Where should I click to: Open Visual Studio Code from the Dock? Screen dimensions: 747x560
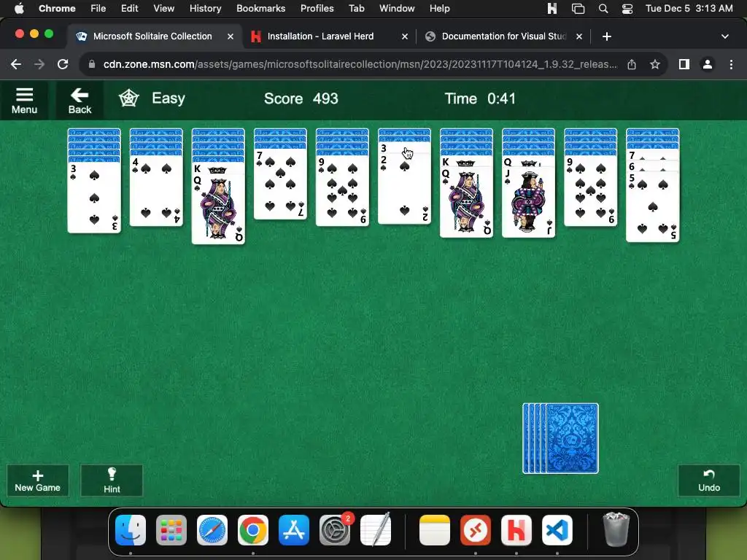click(x=557, y=530)
